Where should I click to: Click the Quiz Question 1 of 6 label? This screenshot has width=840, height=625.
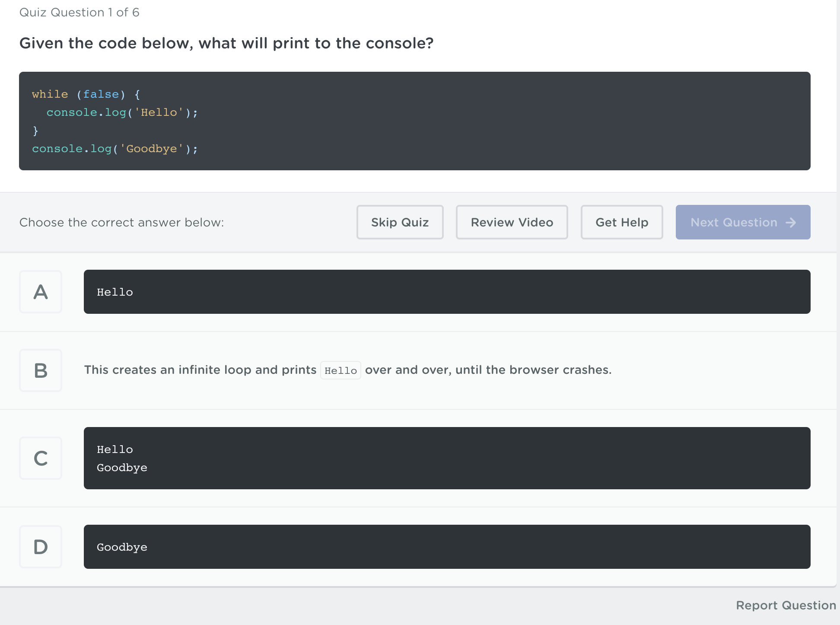click(80, 12)
